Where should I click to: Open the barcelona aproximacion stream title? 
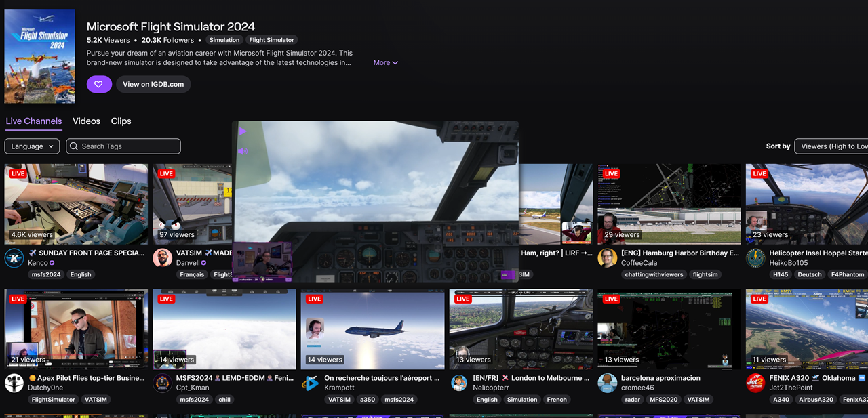(x=660, y=378)
